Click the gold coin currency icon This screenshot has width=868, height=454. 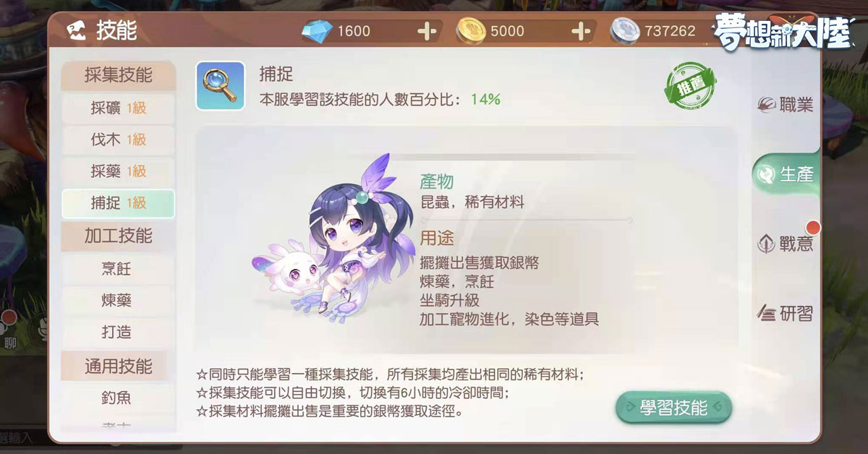(x=471, y=31)
